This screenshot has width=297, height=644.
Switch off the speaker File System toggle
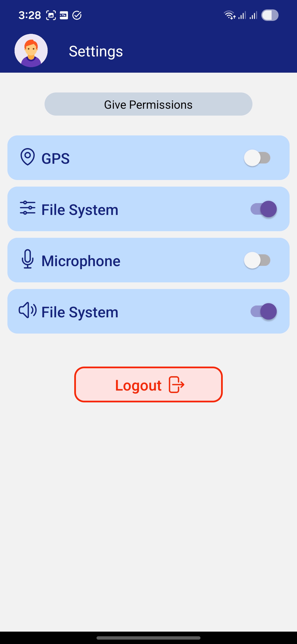pyautogui.click(x=263, y=312)
